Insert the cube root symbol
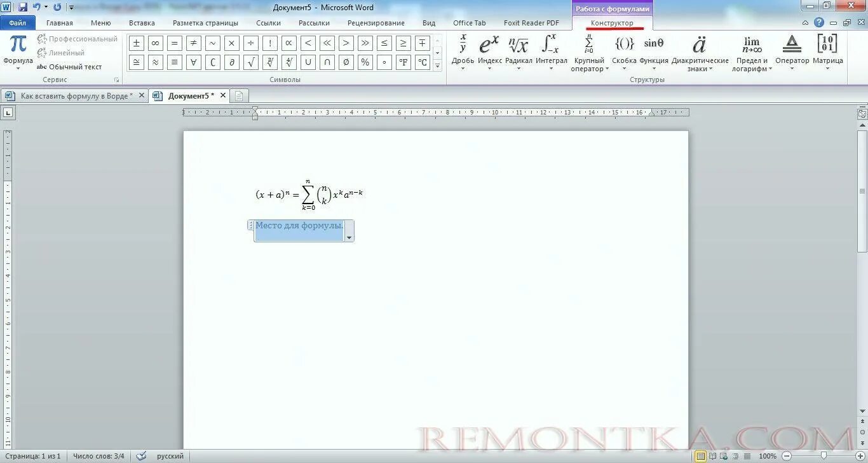The image size is (868, 463). (x=269, y=62)
